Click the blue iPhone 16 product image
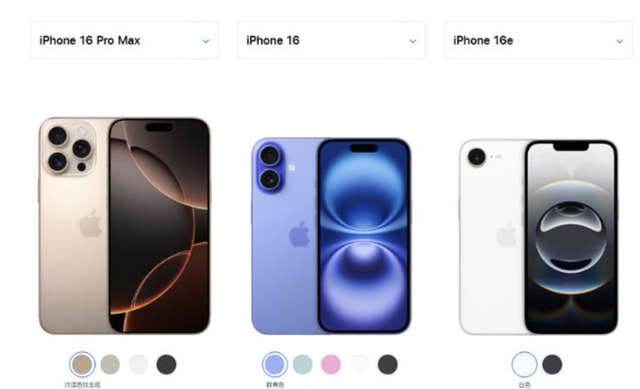 click(x=331, y=236)
